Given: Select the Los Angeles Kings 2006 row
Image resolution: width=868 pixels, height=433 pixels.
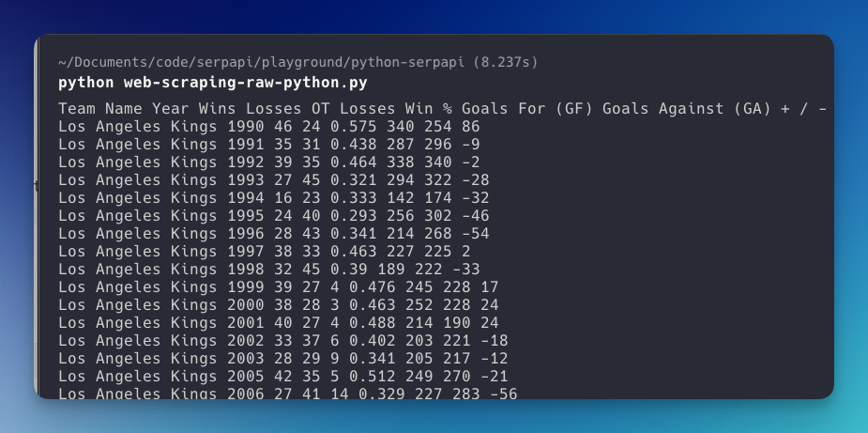Looking at the screenshot, I should [x=287, y=393].
